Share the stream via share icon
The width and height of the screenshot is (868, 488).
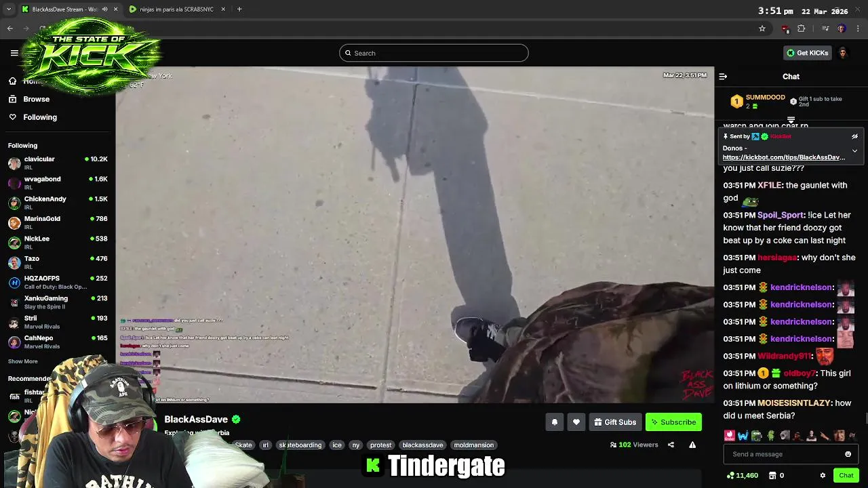(671, 445)
